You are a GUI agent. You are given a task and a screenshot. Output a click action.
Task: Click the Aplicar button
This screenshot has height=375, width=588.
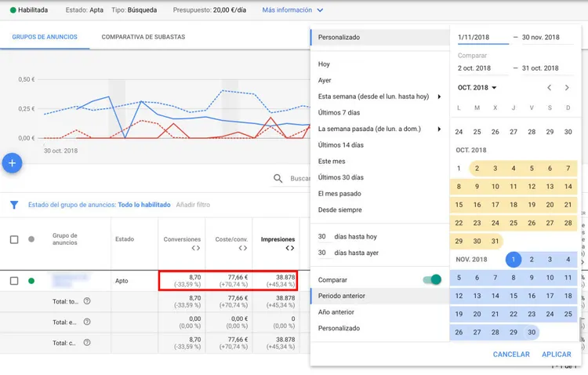tap(557, 355)
